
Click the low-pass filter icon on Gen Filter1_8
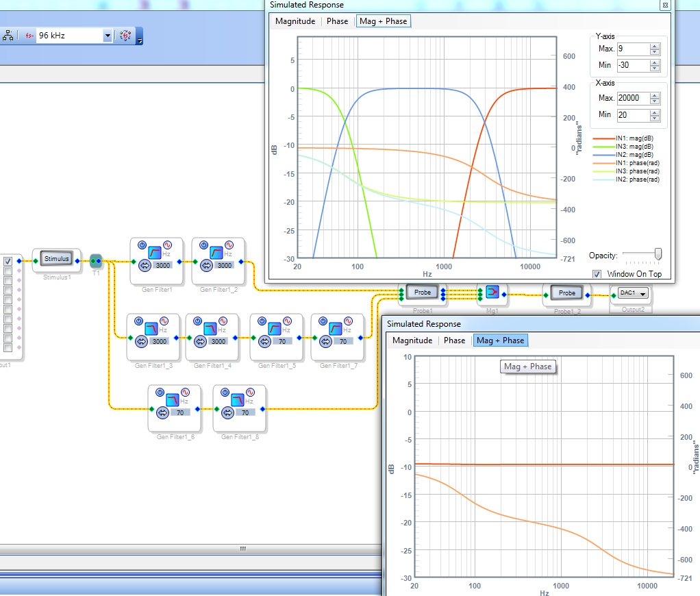click(x=238, y=399)
